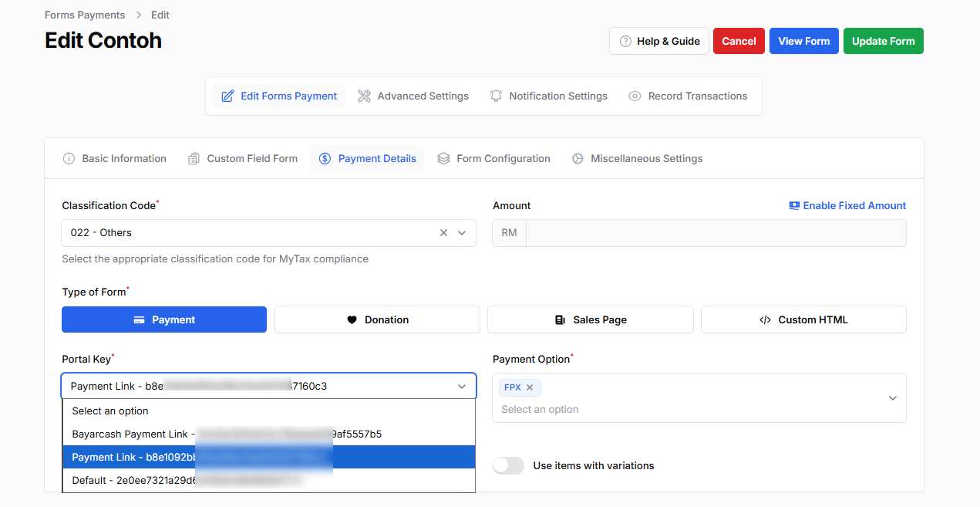
Task: Expand the Classification Code dropdown chevron
Action: coord(462,232)
